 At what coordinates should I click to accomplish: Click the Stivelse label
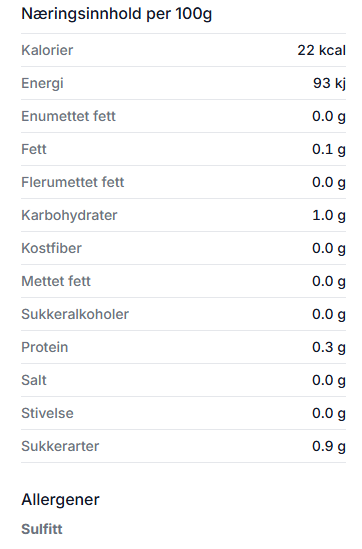click(x=48, y=413)
